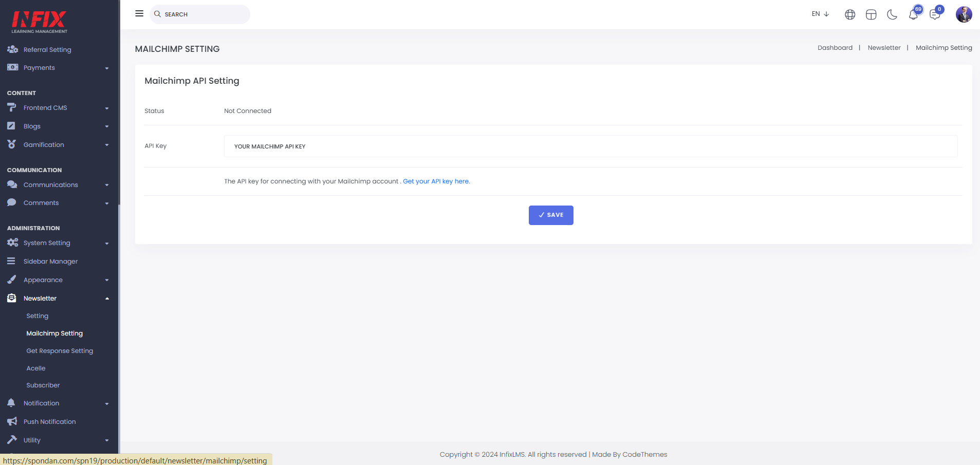Screen dimensions: 980x465
Task: Click Mailchimp Setting breadcrumb
Action: tap(944, 48)
